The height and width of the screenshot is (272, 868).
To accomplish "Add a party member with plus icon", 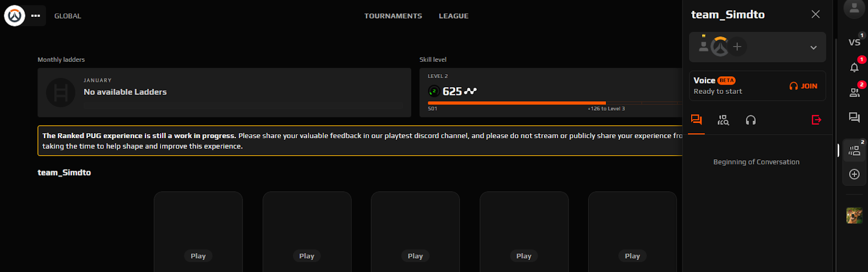I will pos(737,47).
